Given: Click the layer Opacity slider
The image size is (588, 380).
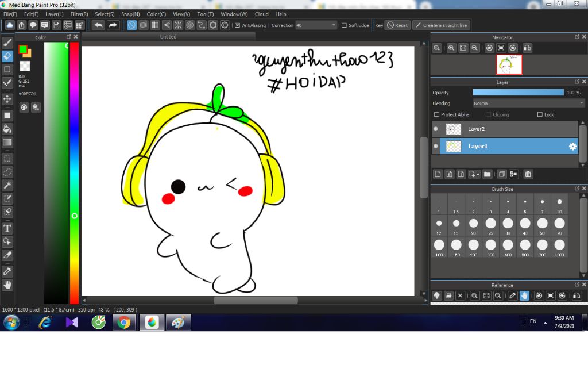Looking at the screenshot, I should [x=519, y=93].
